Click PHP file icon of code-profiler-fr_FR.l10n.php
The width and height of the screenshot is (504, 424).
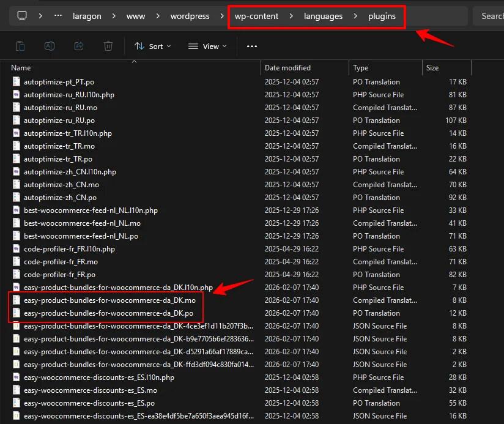pyautogui.click(x=17, y=249)
